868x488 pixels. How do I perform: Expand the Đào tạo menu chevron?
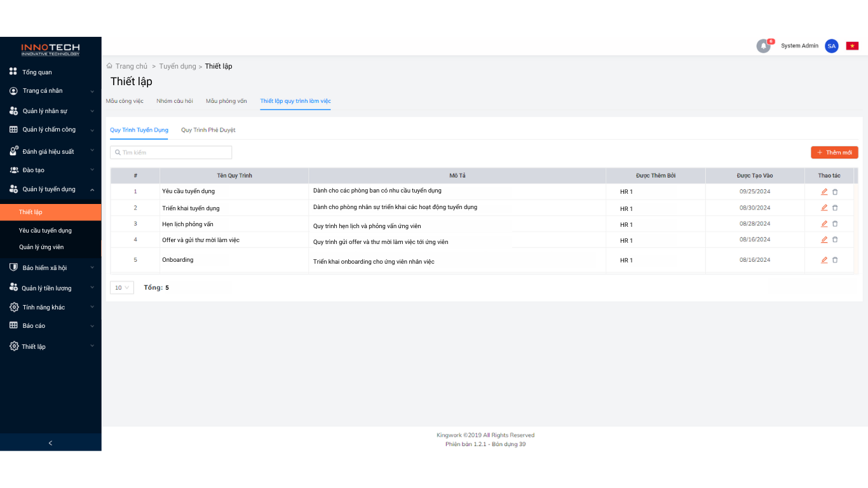[x=92, y=170]
